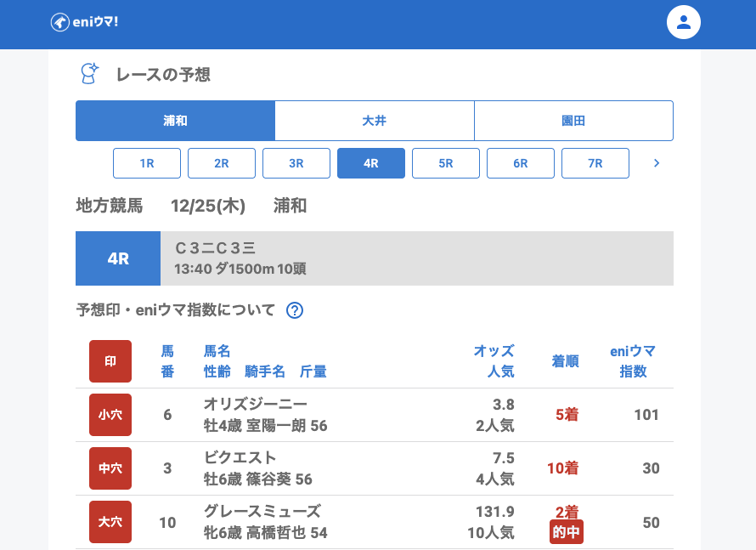The width and height of the screenshot is (756, 550).
Task: Click the eniウマ! logo in header
Action: tap(84, 22)
